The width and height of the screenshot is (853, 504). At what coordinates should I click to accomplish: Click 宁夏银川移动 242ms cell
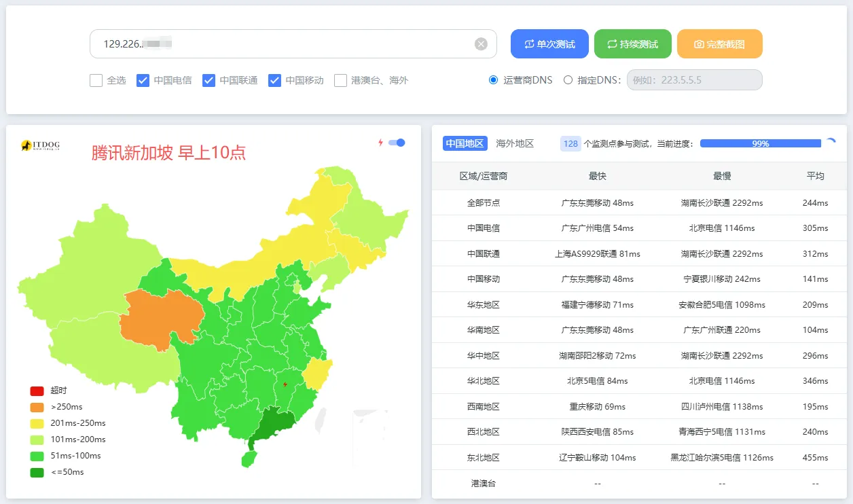[722, 279]
